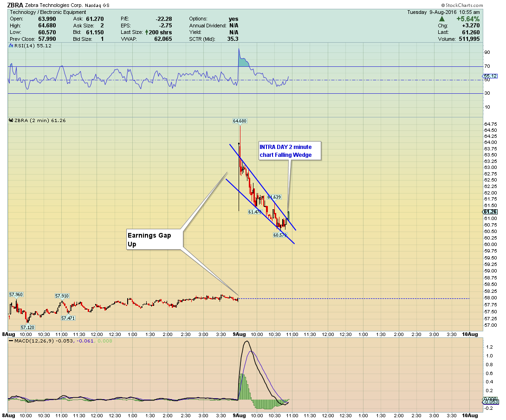Click the green up-triangle change indicator
The width and height of the screenshot is (506, 420).
(442, 19)
